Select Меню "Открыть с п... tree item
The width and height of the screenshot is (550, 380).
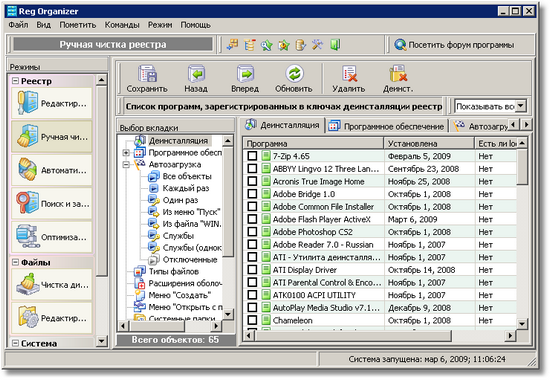185,307
